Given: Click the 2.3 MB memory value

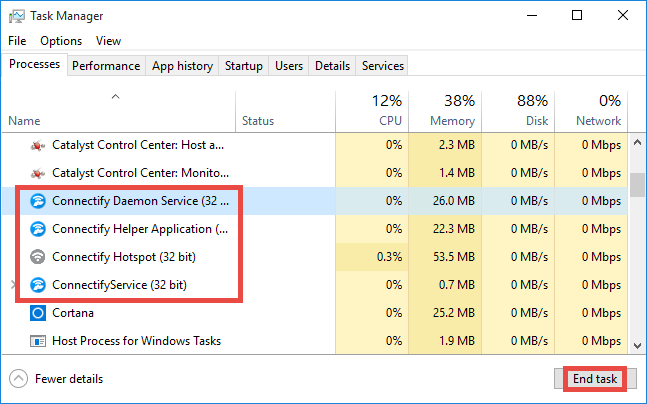Looking at the screenshot, I should click(x=457, y=145).
